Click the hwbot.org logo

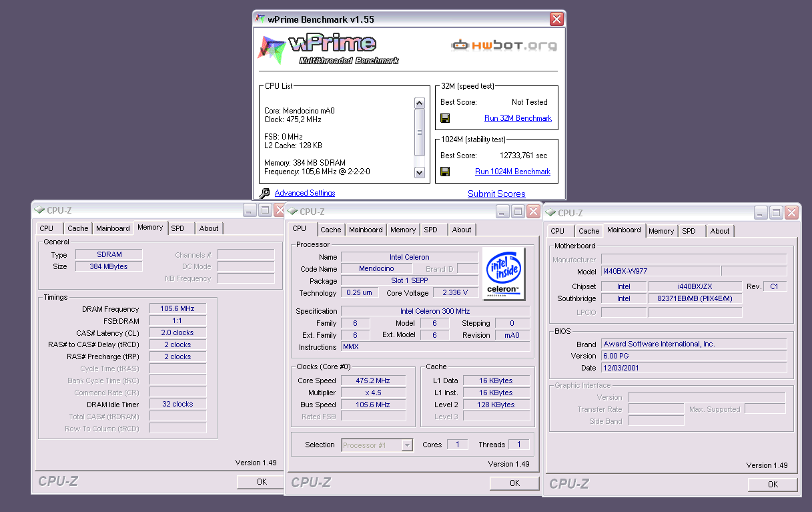[504, 45]
